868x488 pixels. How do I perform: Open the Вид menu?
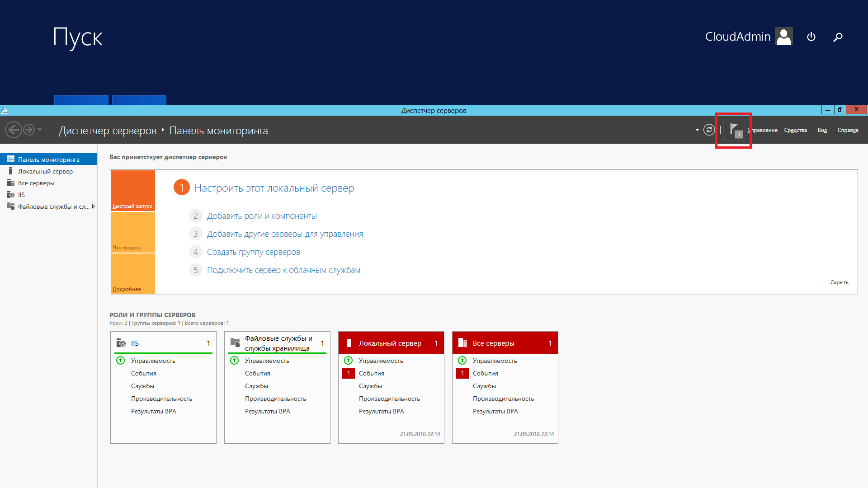(822, 130)
